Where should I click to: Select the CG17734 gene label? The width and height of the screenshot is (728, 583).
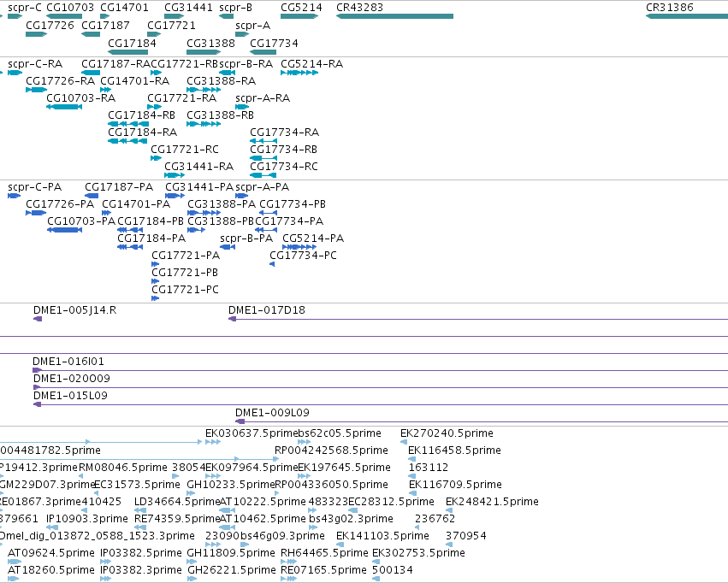coord(274,44)
